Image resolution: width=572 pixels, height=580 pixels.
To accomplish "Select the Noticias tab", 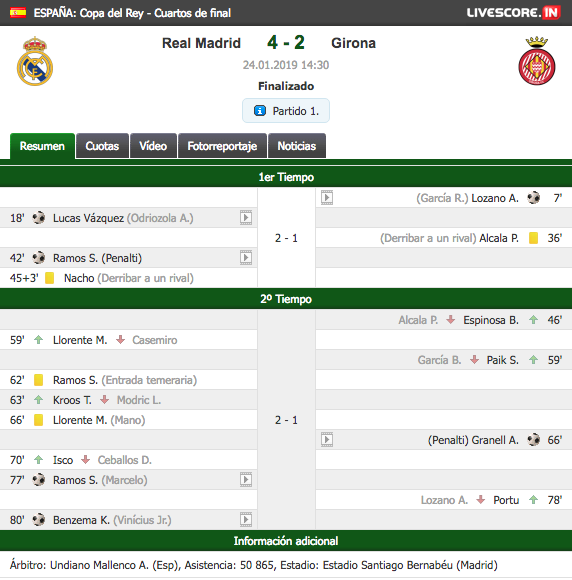I will [297, 146].
